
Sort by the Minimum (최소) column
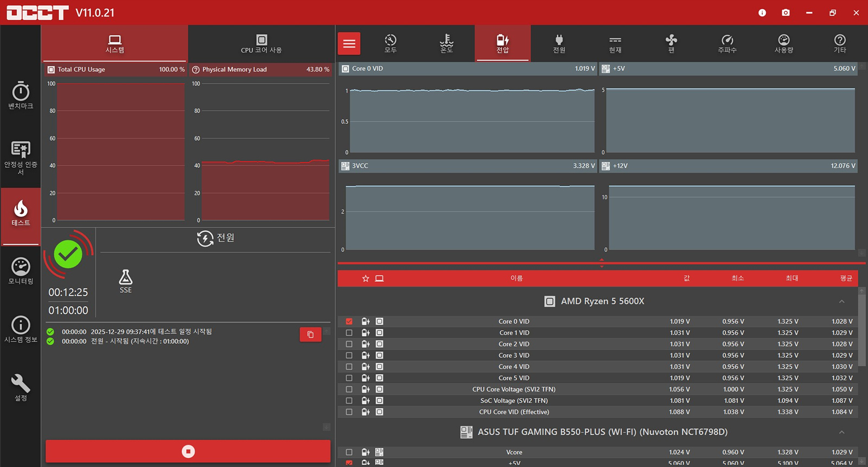(x=738, y=279)
